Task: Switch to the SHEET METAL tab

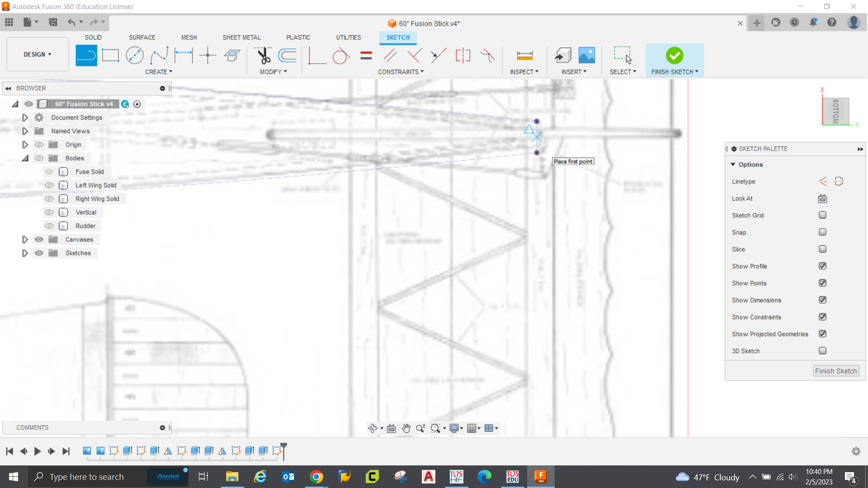Action: (241, 38)
